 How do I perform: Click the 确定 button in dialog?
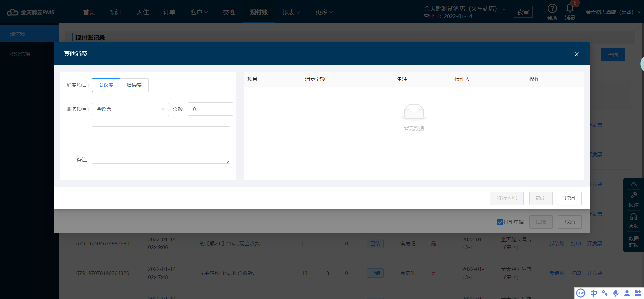(541, 198)
